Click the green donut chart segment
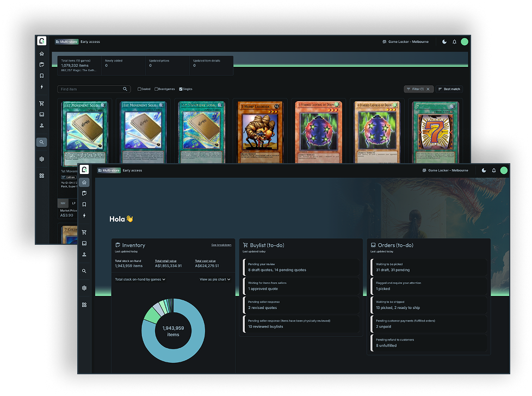 pyautogui.click(x=152, y=315)
